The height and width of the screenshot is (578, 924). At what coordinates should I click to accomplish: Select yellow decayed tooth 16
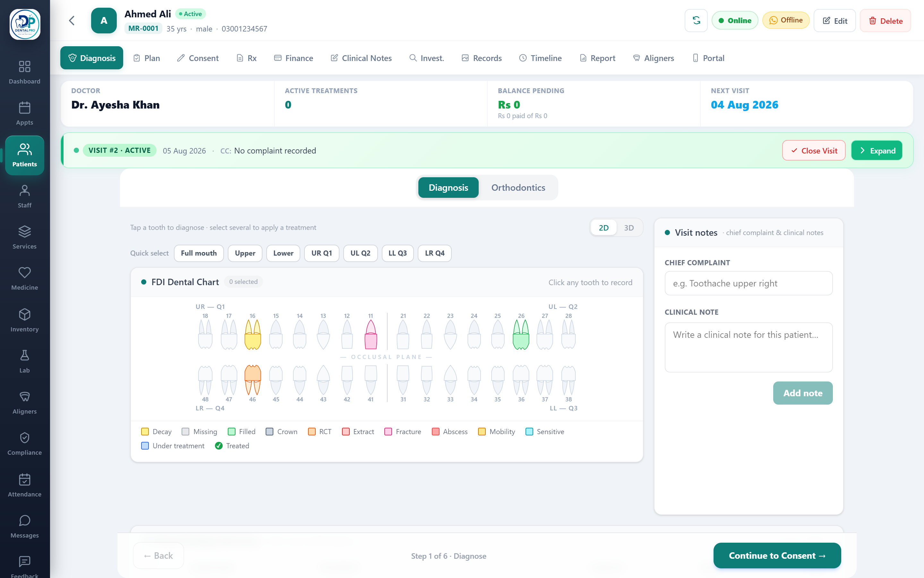point(252,335)
